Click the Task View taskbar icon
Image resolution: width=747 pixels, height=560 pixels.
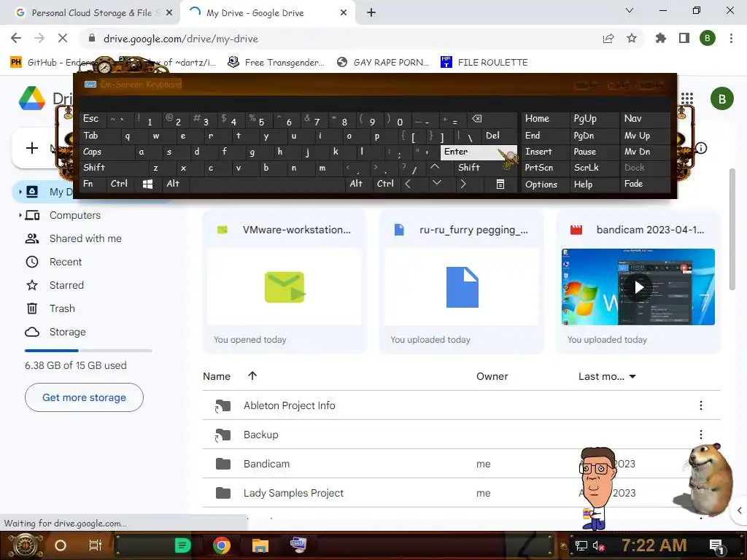pos(96,545)
